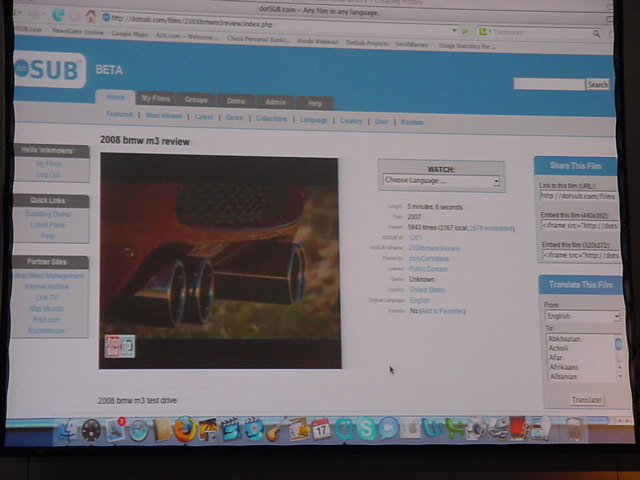Open the Help tab
Screen dimensions: 640x480
click(315, 103)
